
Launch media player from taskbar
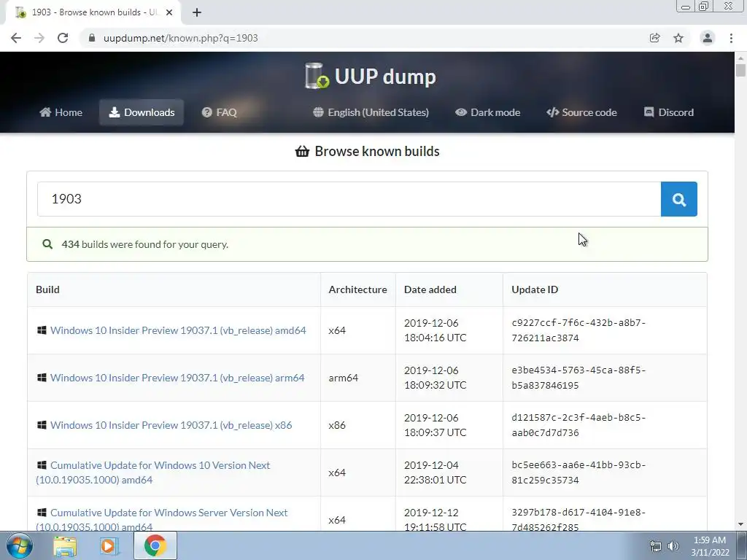point(109,545)
